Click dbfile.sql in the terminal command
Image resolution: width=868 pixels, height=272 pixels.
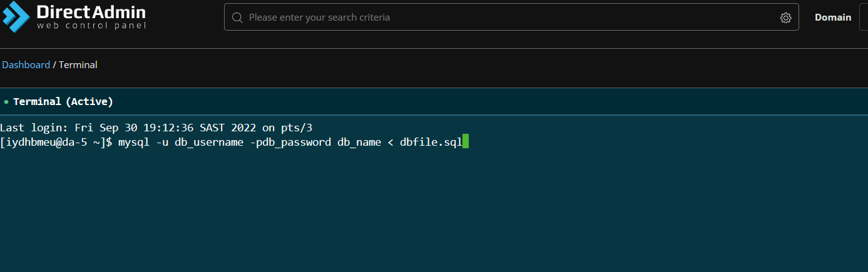[431, 142]
